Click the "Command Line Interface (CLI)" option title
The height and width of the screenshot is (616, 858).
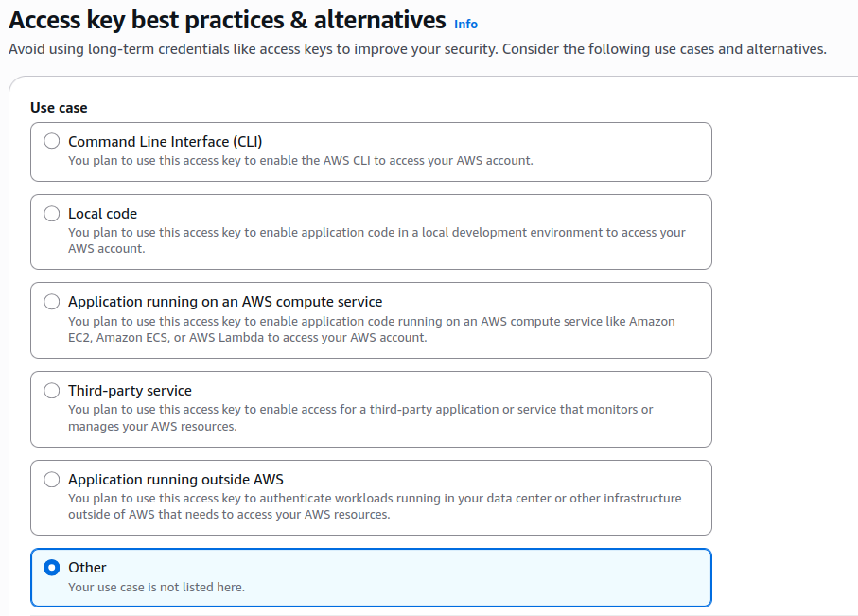(x=165, y=142)
